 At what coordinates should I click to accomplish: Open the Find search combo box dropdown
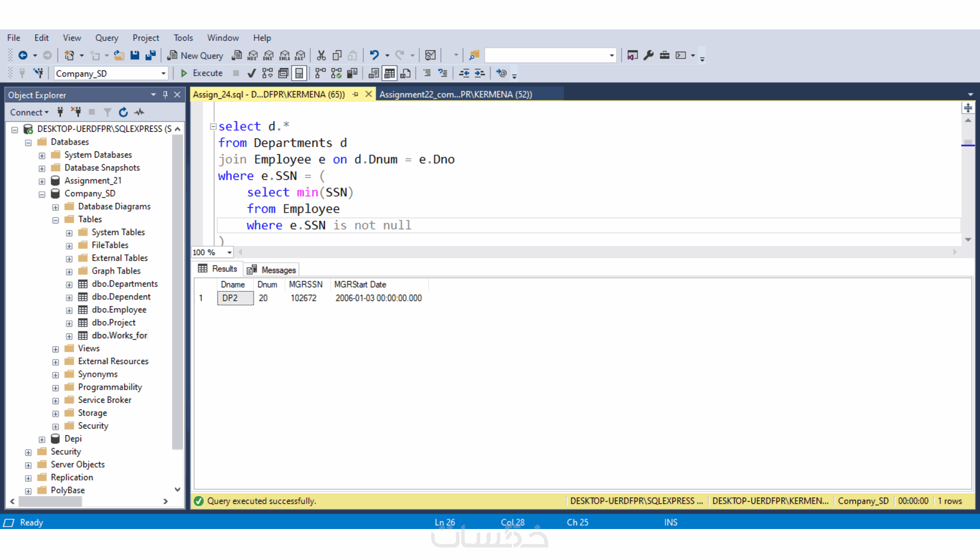612,55
